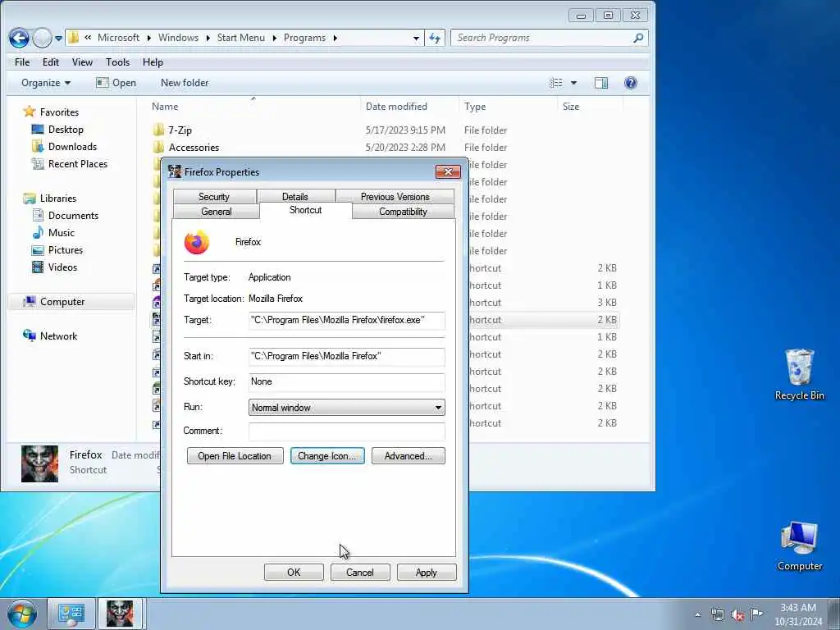Switch to the Previous Versions tab
The image size is (840, 630).
(x=395, y=197)
